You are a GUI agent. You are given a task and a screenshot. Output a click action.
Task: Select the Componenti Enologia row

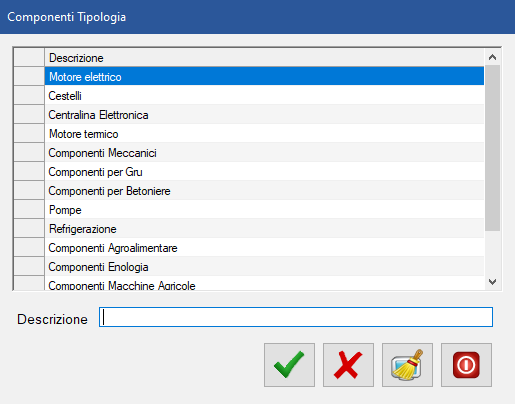click(264, 266)
